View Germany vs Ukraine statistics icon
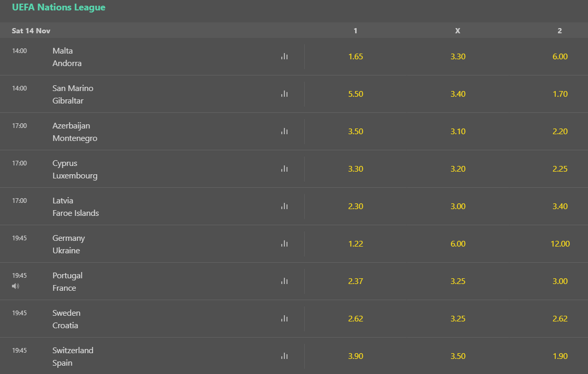Viewport: 588px width, 374px height. 284,243
